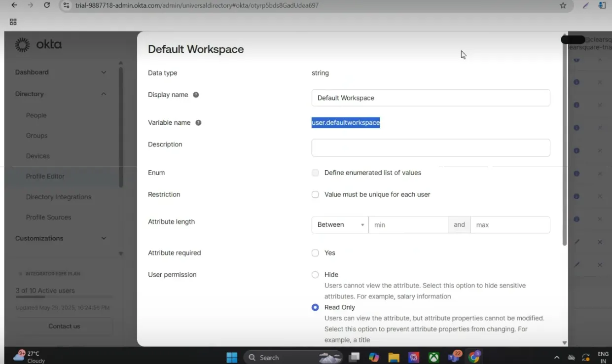
Task: Open Directory Integrations in the sidebar
Action: pos(59,197)
